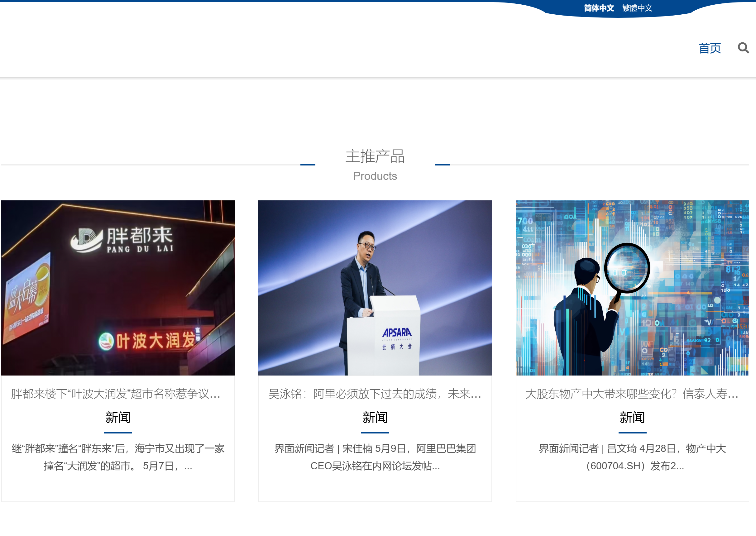Open article titled 胖都来楼下"叶波大润发"超市名称惹争议
The image size is (756, 536).
point(116,394)
